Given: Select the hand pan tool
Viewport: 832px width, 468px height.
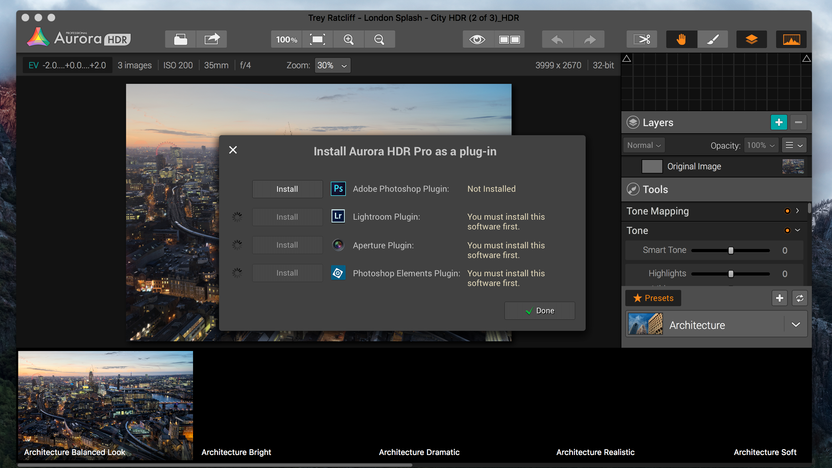Looking at the screenshot, I should click(681, 39).
